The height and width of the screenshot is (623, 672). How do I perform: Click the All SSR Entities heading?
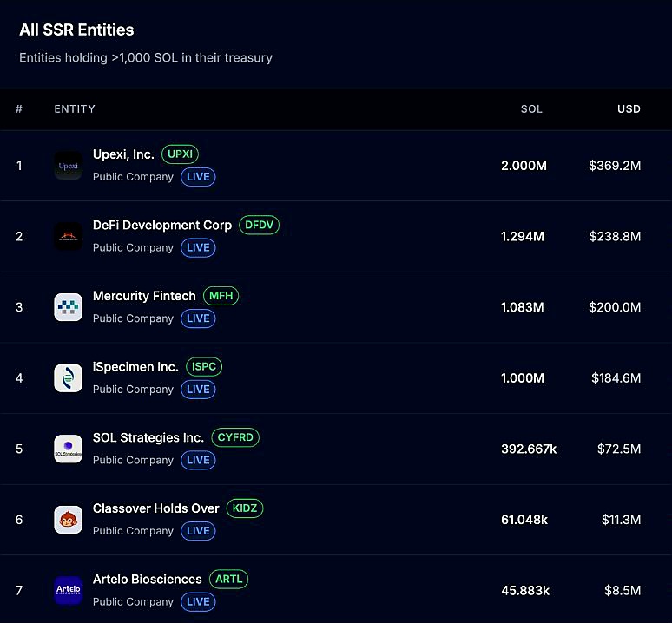point(76,30)
